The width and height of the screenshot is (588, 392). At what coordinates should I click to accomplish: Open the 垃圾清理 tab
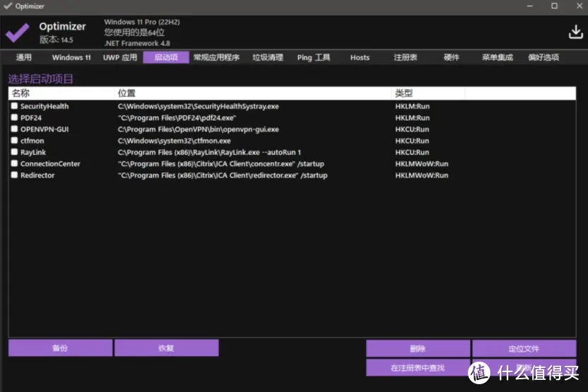pyautogui.click(x=267, y=57)
